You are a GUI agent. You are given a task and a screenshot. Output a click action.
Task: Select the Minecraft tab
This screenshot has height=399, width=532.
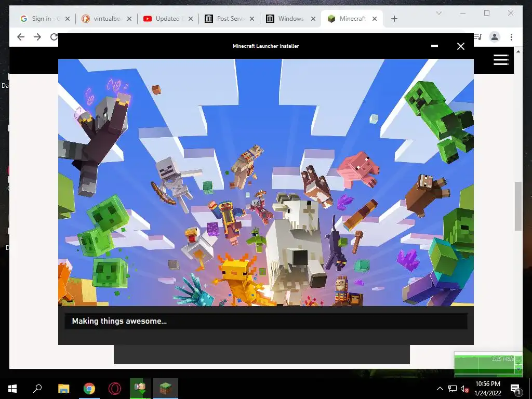(x=352, y=19)
